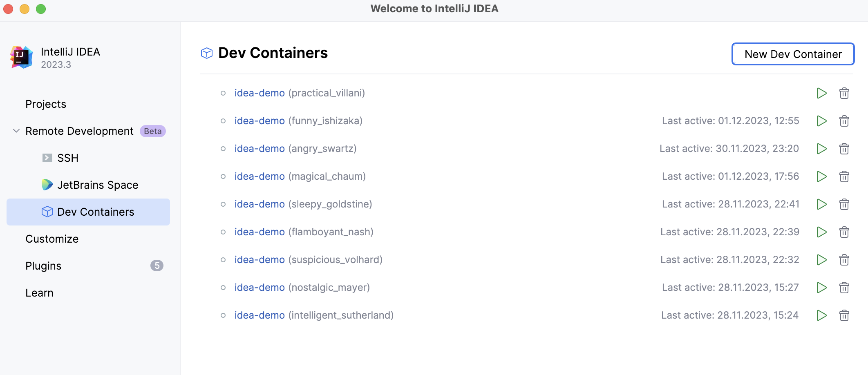Start the magical_chaum container
Image resolution: width=868 pixels, height=375 pixels.
pyautogui.click(x=821, y=176)
